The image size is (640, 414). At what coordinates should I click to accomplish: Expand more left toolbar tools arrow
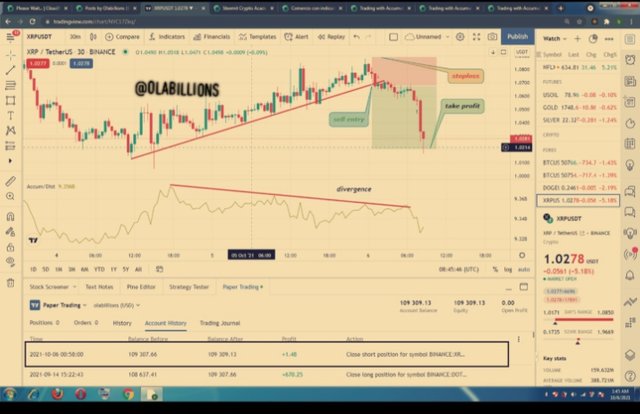[x=11, y=161]
